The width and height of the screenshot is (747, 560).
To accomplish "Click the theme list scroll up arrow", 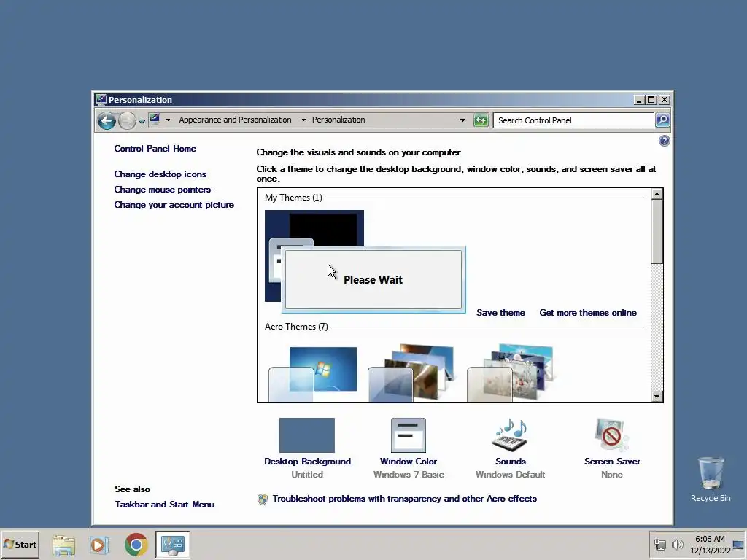I will coord(657,194).
